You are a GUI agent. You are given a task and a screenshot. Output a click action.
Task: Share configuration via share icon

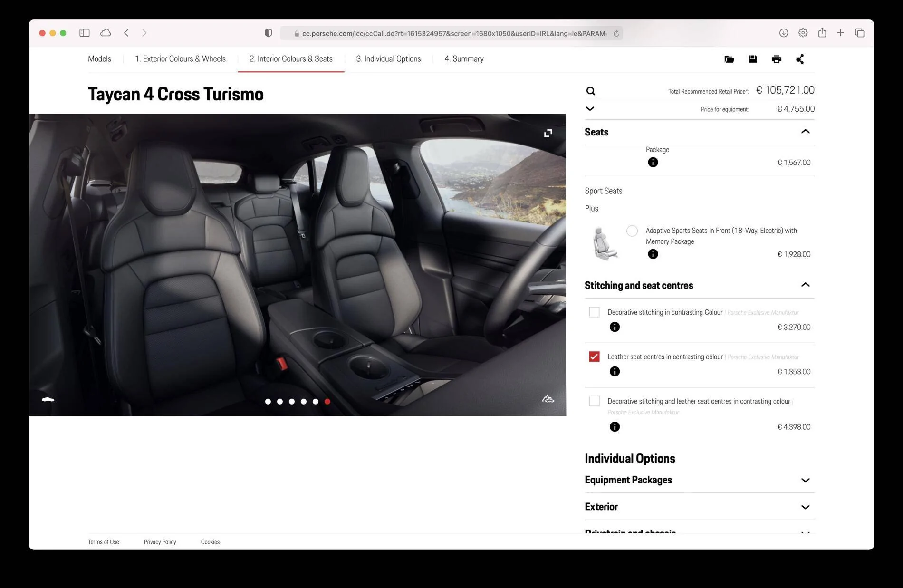pyautogui.click(x=800, y=59)
